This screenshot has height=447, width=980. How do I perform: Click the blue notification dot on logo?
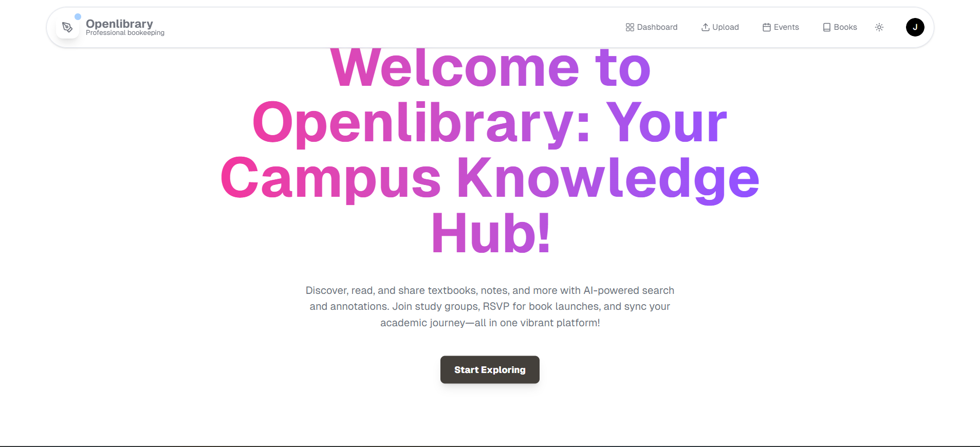[78, 16]
